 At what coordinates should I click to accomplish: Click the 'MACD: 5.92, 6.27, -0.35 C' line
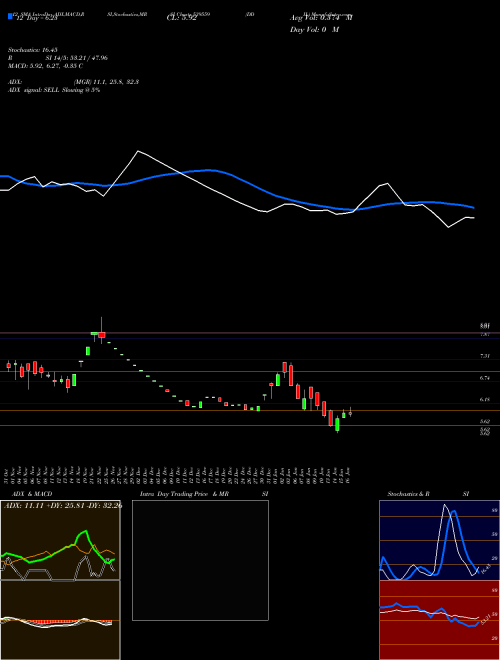[x=45, y=66]
